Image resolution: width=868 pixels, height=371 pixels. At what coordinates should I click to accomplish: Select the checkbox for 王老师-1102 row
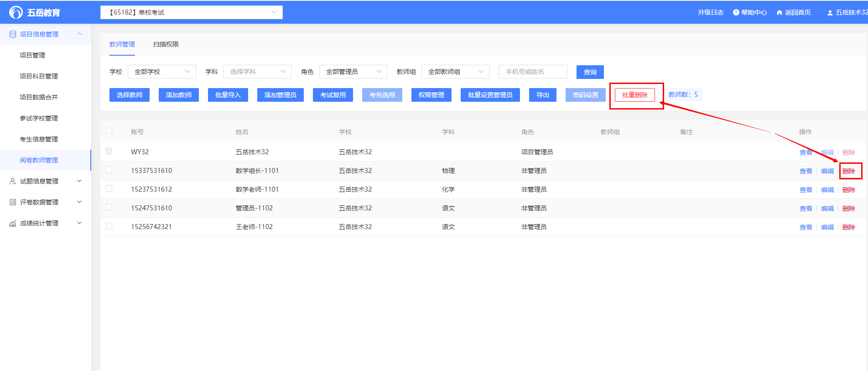tap(109, 226)
